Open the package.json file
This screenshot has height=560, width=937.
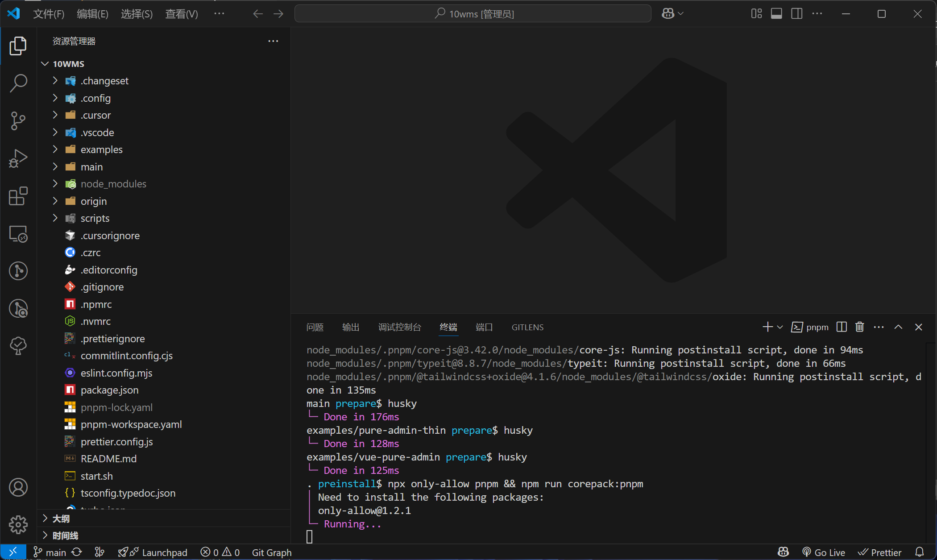(x=164, y=390)
